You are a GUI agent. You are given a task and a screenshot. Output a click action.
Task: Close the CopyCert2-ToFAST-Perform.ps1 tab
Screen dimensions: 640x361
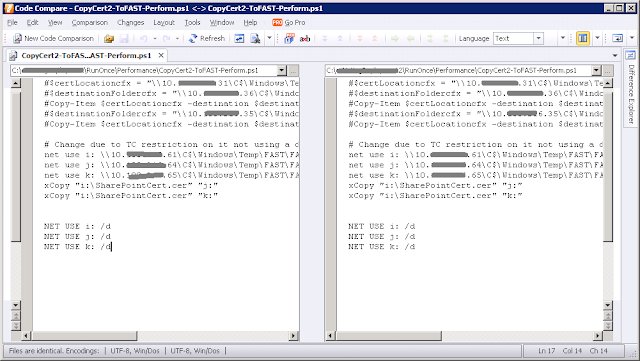[161, 55]
